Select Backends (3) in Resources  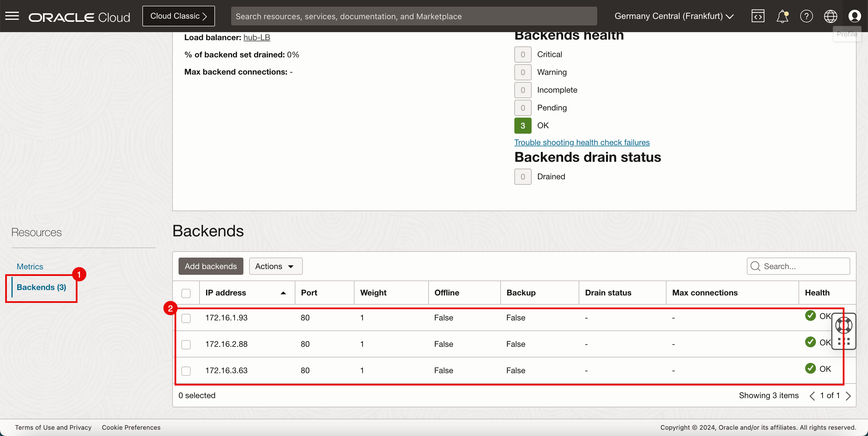[41, 287]
